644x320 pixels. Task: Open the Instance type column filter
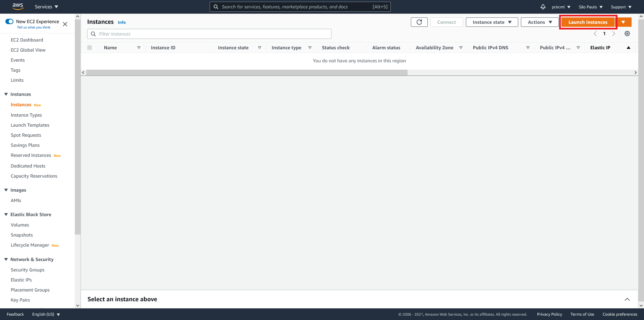tap(310, 48)
